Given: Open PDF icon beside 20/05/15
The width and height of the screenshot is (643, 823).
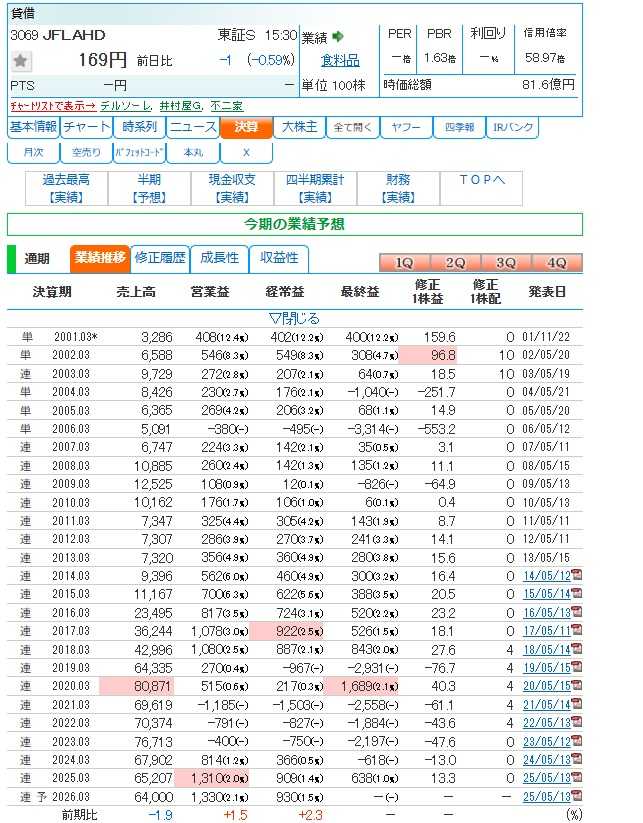Looking at the screenshot, I should coord(577,685).
